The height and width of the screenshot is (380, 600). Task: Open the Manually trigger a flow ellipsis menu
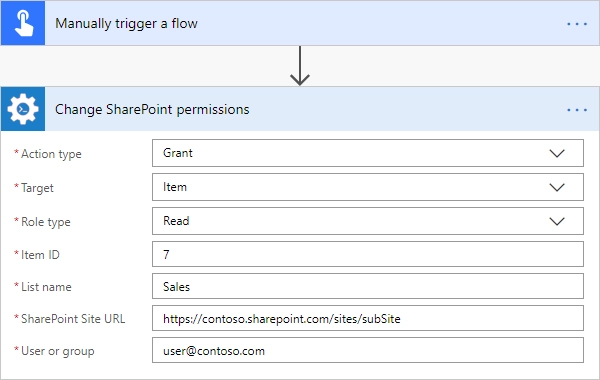577,24
